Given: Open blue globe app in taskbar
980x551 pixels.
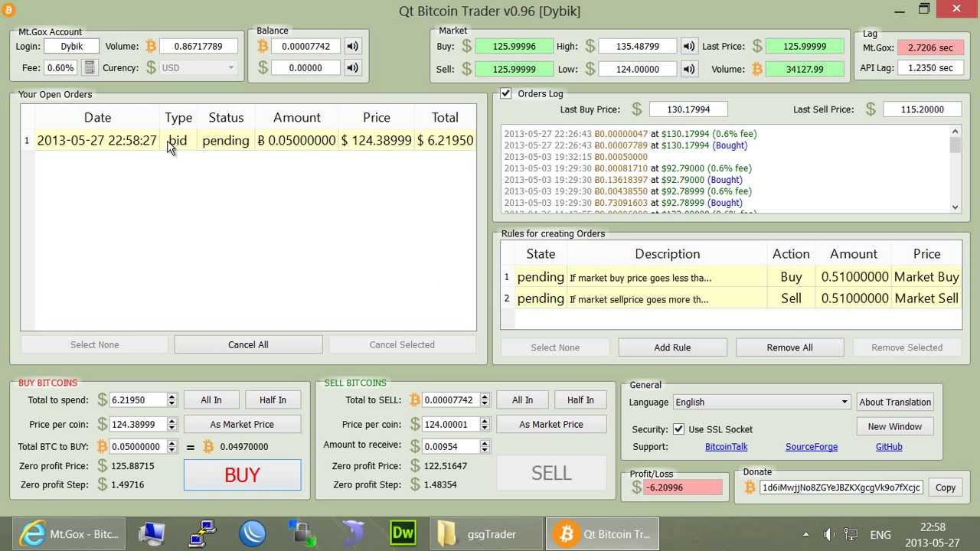Looking at the screenshot, I should (253, 534).
